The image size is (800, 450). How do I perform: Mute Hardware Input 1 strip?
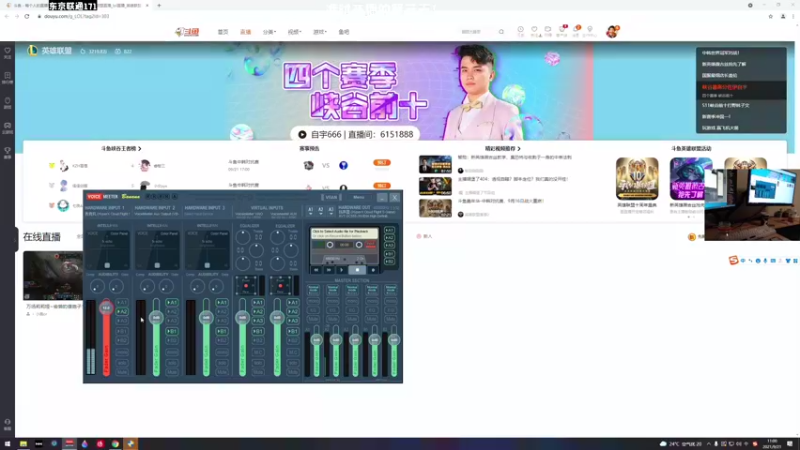coord(122,372)
